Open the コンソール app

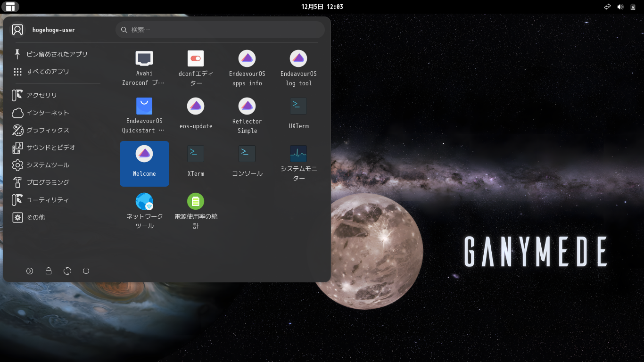[247, 164]
